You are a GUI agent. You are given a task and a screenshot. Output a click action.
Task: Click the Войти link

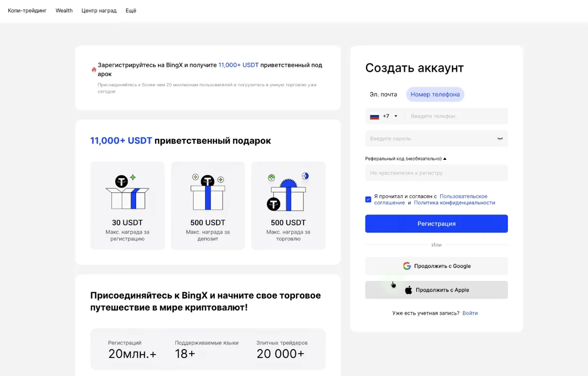[470, 313]
